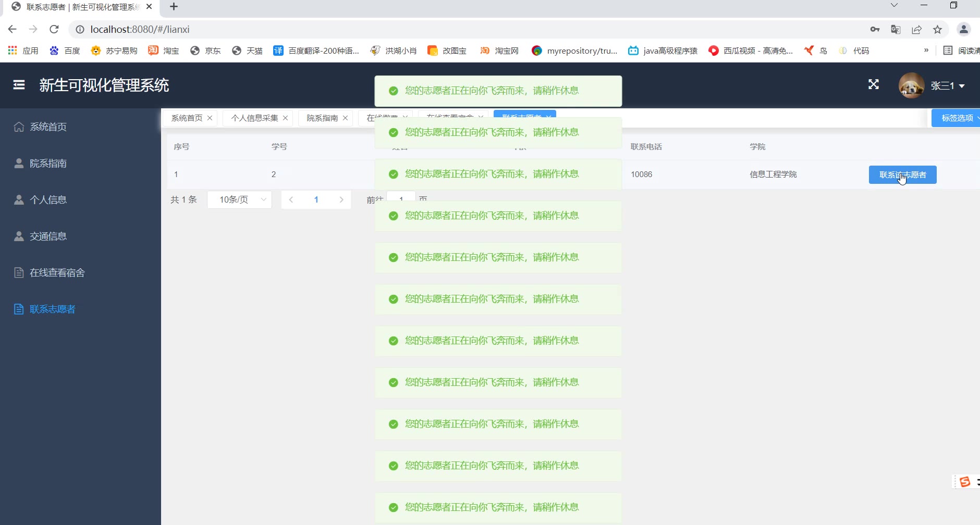Image resolution: width=980 pixels, height=525 pixels.
Task: Open the 苏宁易购 bookmark
Action: (x=114, y=51)
